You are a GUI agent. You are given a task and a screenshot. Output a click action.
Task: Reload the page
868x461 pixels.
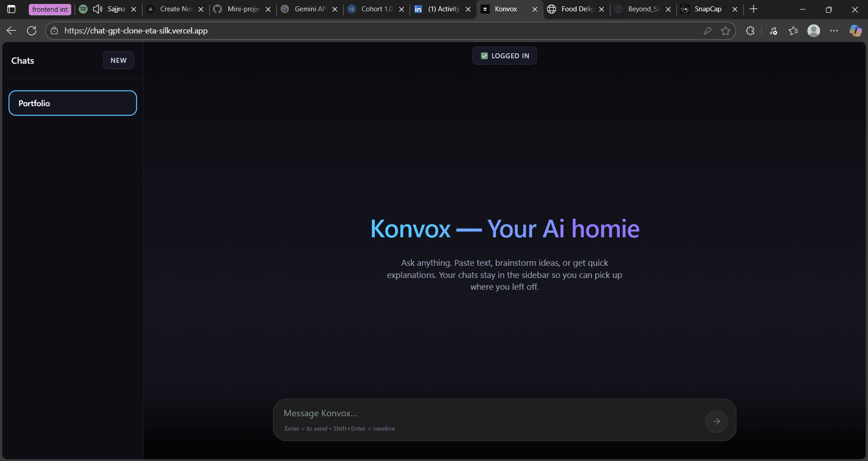(x=32, y=31)
